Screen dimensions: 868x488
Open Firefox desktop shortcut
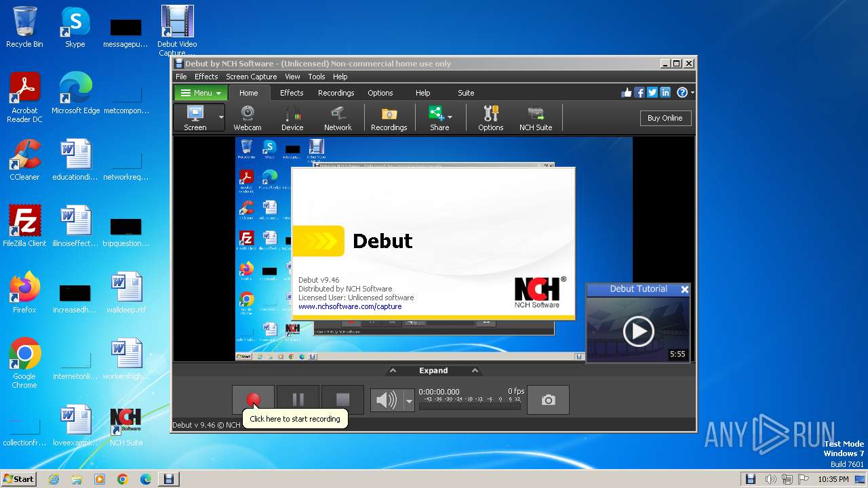pos(24,293)
